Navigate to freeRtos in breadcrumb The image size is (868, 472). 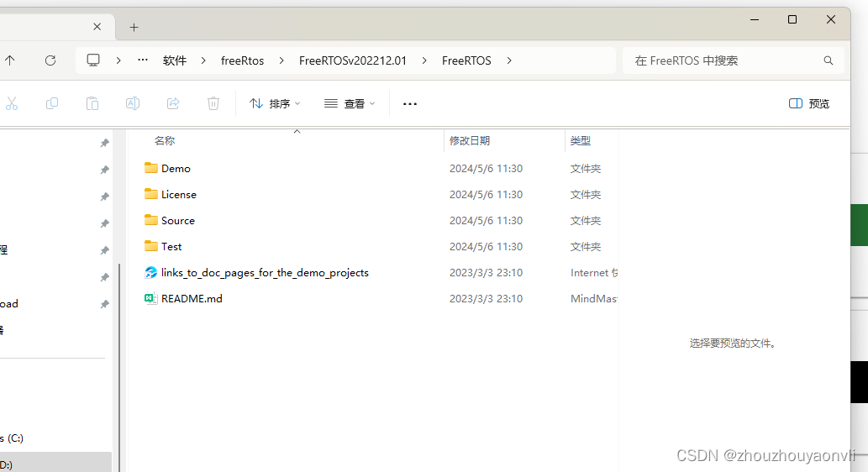(243, 60)
